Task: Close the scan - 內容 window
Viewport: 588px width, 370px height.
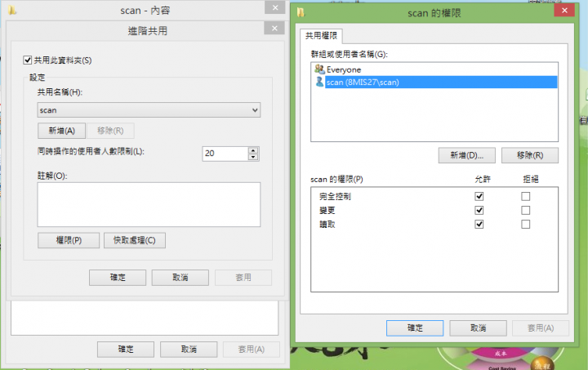Action: point(275,7)
